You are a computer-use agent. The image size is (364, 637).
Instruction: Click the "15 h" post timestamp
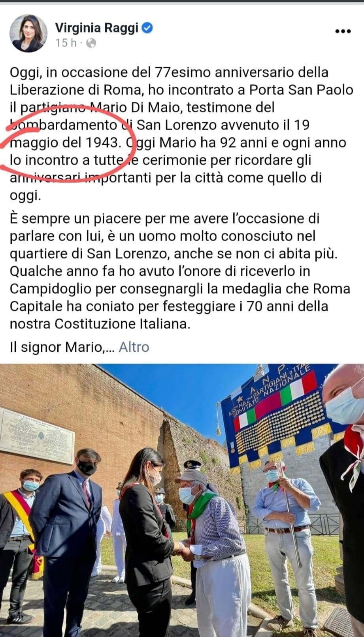66,43
